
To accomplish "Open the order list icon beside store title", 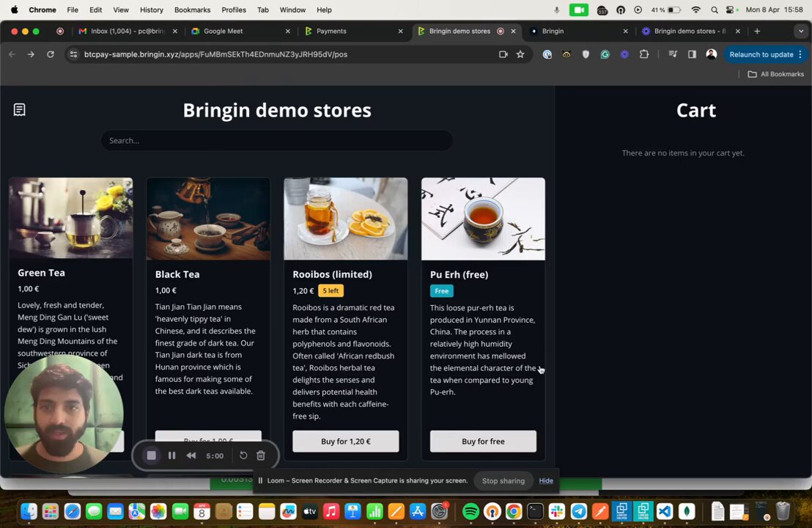I will click(20, 109).
